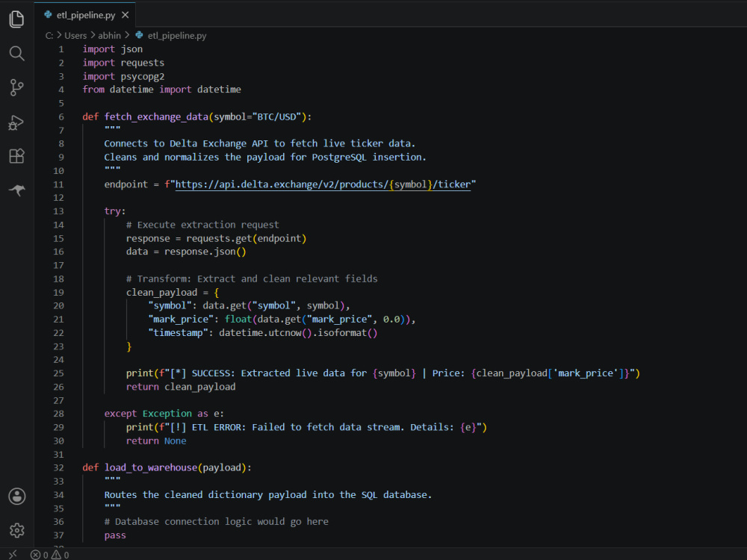Open the Search view in the activity bar
The image size is (747, 560).
16,53
